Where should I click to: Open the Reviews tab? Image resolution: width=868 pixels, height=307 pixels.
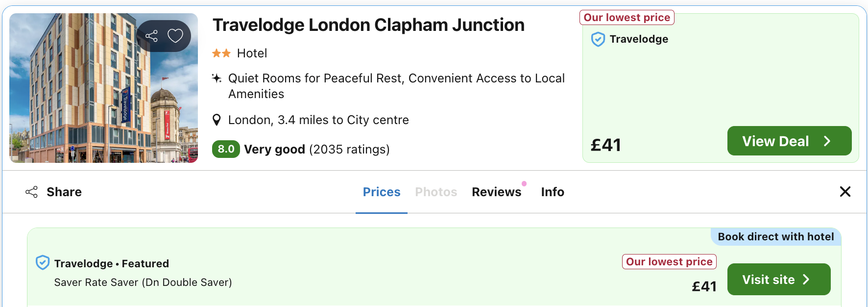coord(496,192)
